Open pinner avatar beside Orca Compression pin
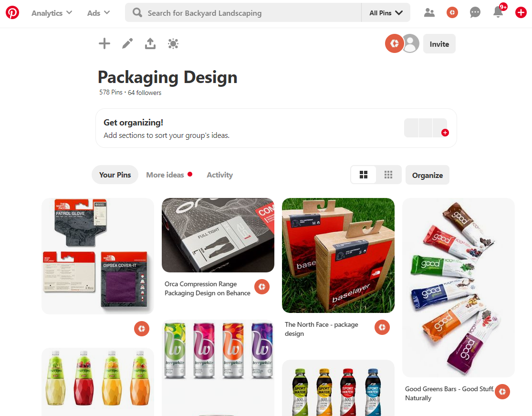532x416 pixels. 262,287
